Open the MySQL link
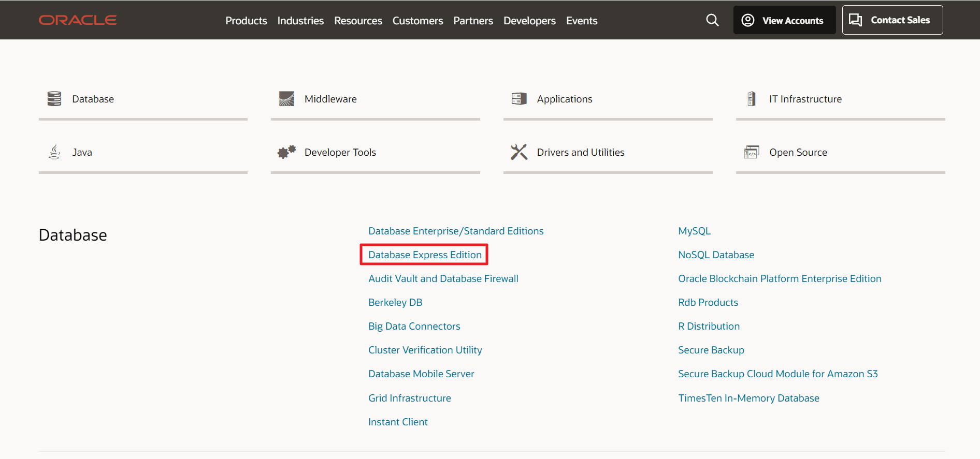980x459 pixels. coord(694,231)
